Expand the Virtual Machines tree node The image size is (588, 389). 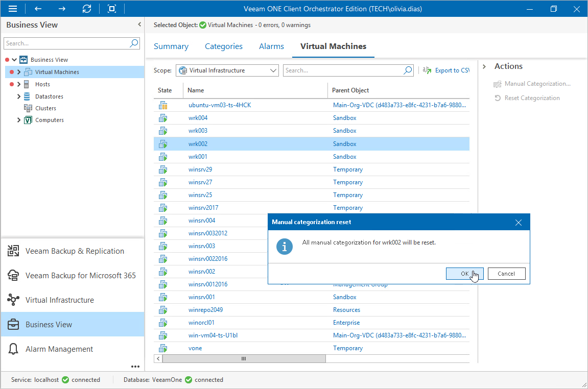click(19, 72)
